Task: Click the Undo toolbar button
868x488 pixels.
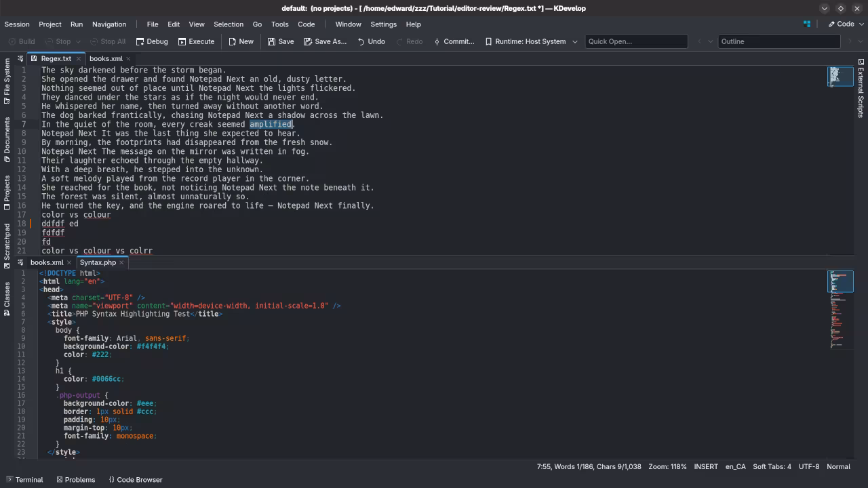Action: (371, 41)
